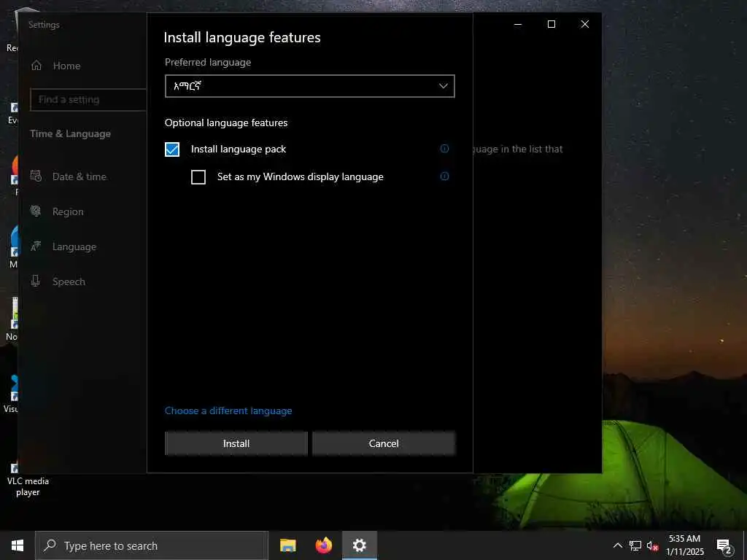Go to Home in Settings sidebar
The height and width of the screenshot is (560, 747).
pyautogui.click(x=66, y=66)
